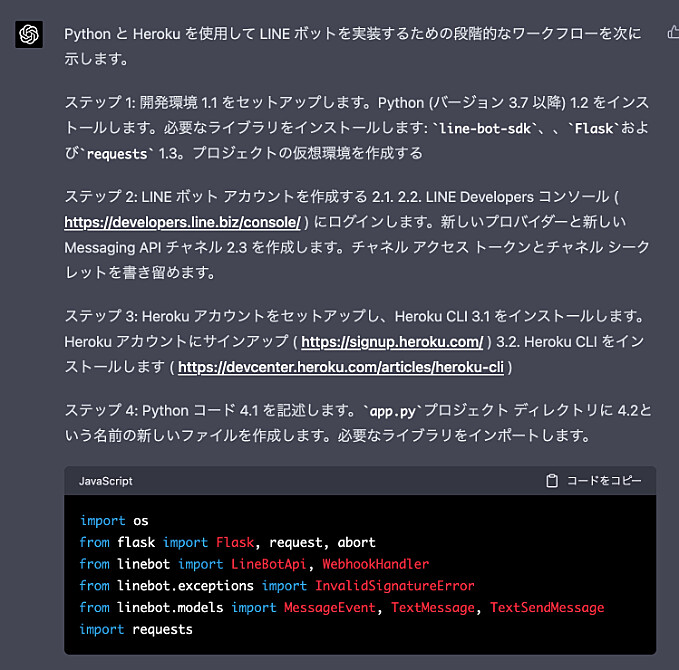Click the inline code 'line-bot-sdk'
This screenshot has height=670, width=679.
pos(485,129)
